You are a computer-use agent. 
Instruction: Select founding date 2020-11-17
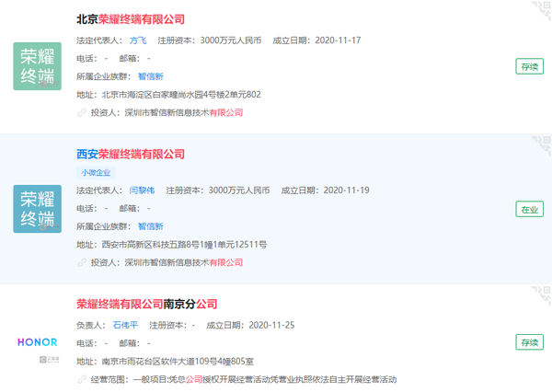[x=338, y=40]
